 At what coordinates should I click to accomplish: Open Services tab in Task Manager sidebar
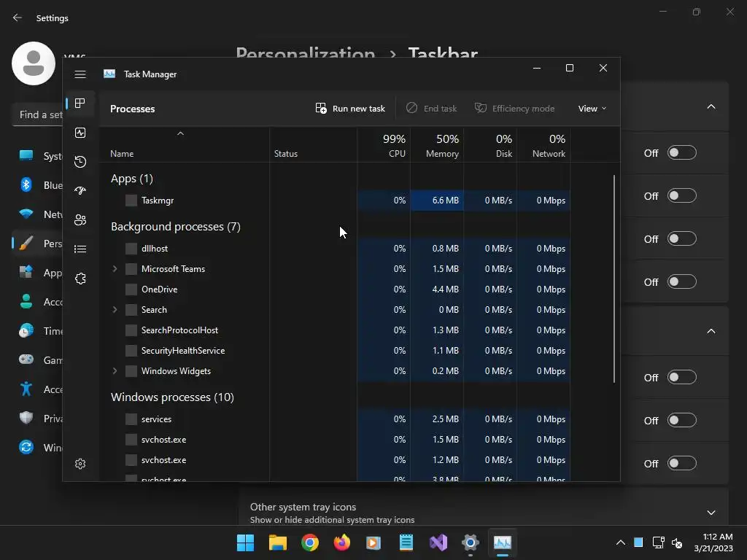(x=80, y=279)
